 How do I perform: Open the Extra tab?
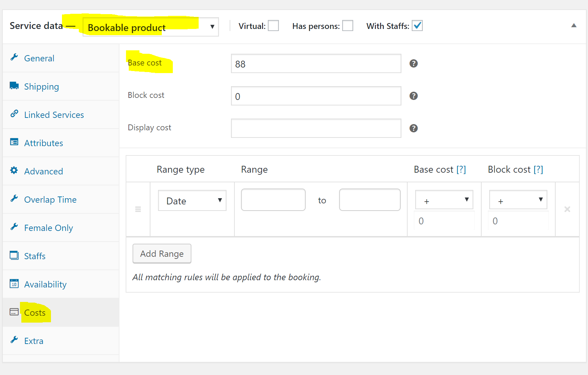pos(61,341)
